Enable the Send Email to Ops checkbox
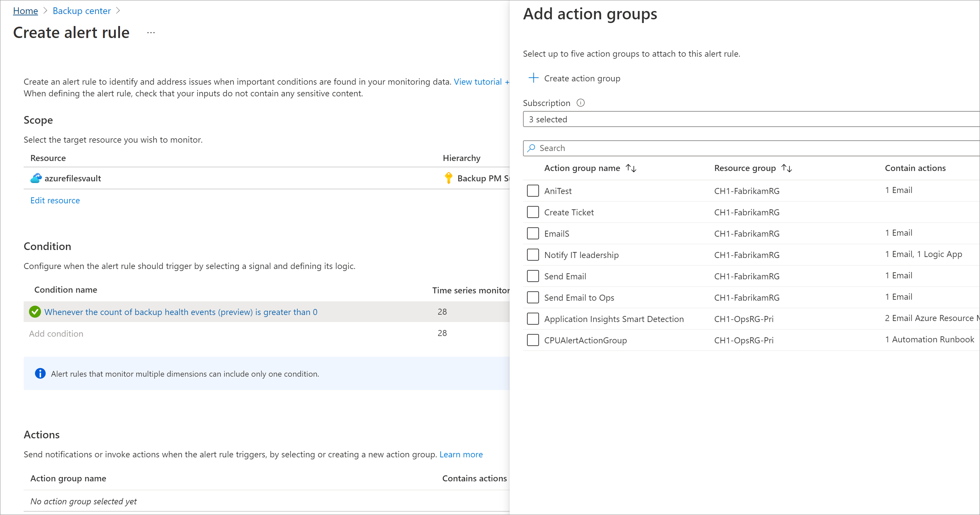This screenshot has height=515, width=980. point(533,297)
